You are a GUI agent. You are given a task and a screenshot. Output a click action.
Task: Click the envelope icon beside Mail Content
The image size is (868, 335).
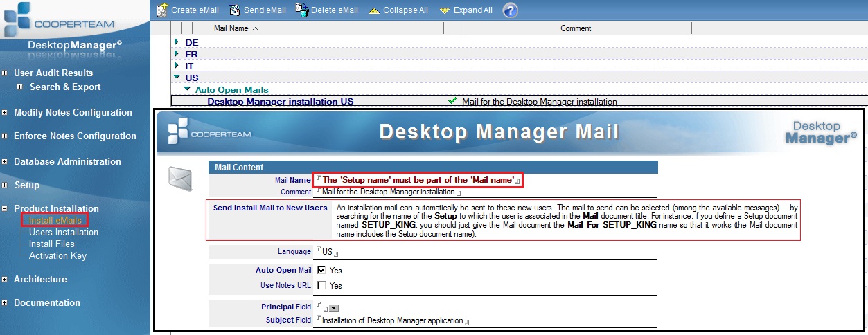click(x=180, y=179)
